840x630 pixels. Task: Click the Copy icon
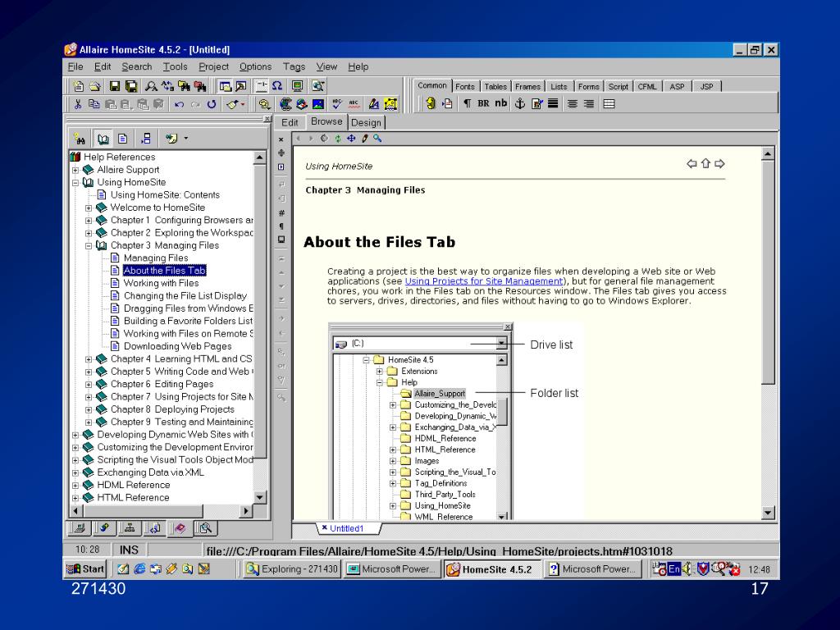[x=94, y=104]
